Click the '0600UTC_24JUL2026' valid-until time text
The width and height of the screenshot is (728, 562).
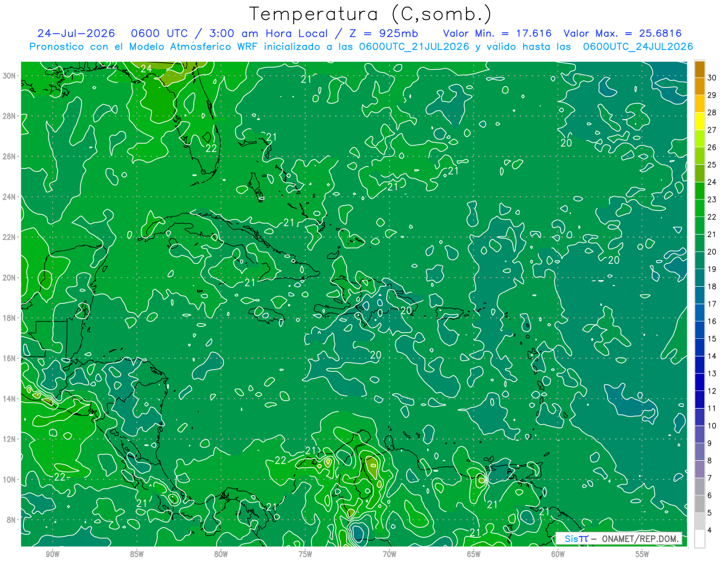[638, 47]
